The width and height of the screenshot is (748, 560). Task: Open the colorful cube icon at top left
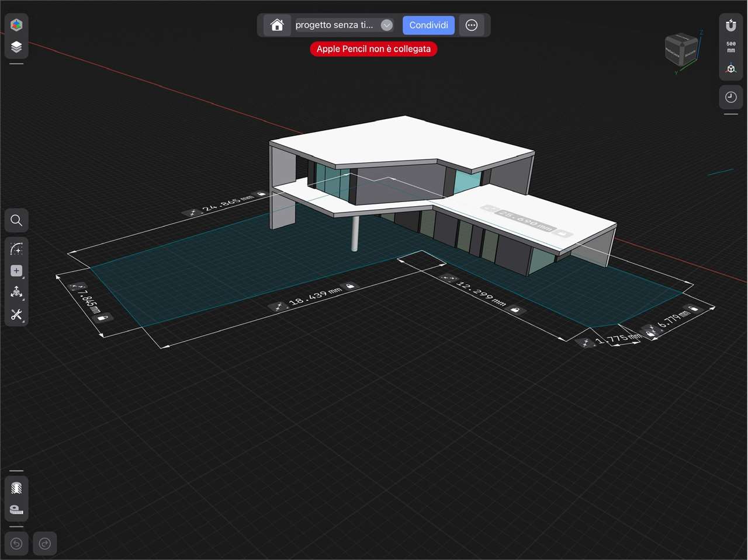16,25
